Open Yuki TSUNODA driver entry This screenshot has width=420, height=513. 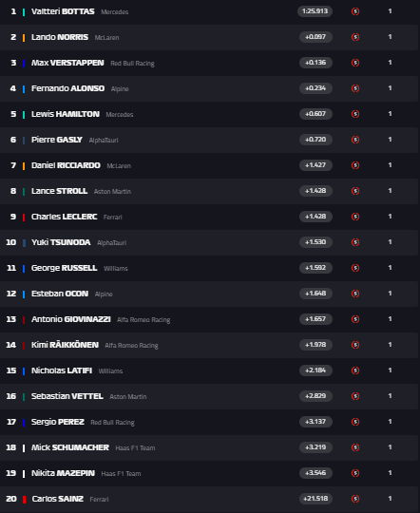61,242
